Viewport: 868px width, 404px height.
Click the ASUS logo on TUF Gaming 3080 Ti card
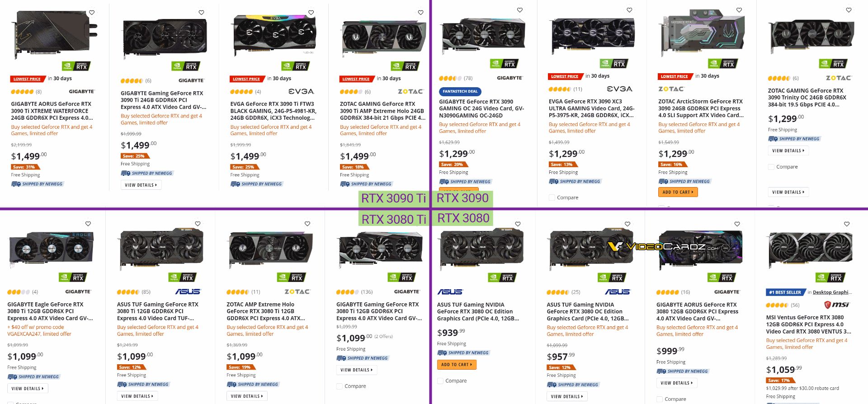click(x=189, y=292)
